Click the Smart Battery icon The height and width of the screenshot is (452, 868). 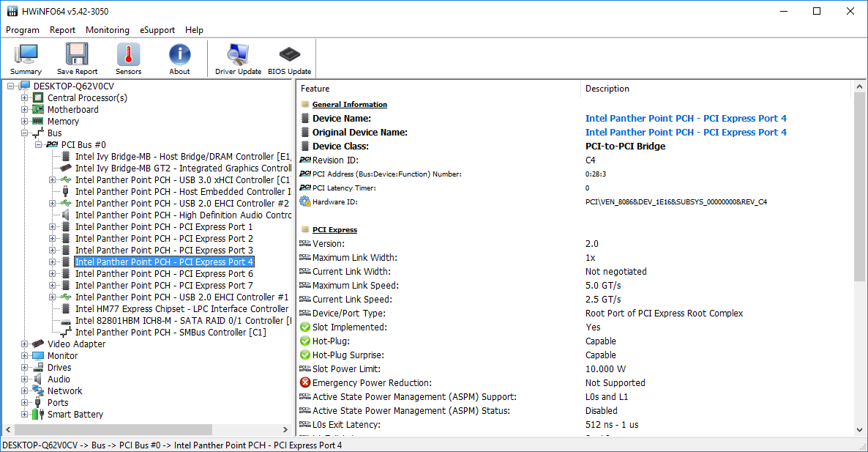click(x=38, y=415)
